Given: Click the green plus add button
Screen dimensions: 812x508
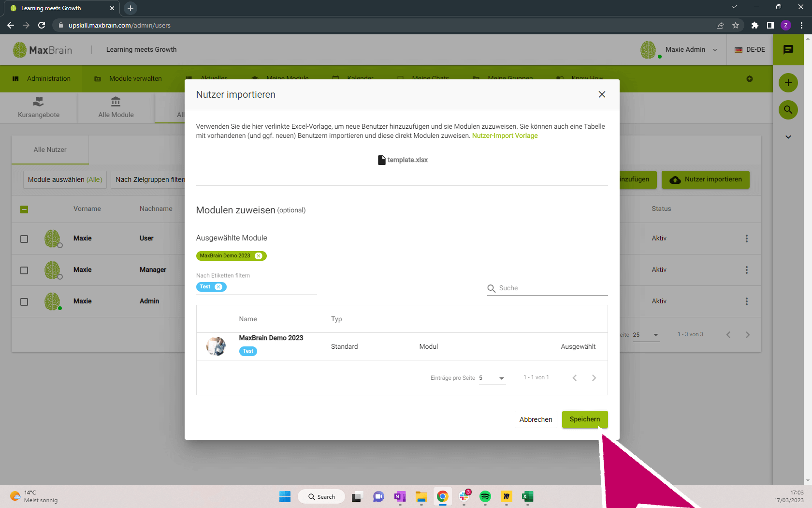Looking at the screenshot, I should point(788,83).
